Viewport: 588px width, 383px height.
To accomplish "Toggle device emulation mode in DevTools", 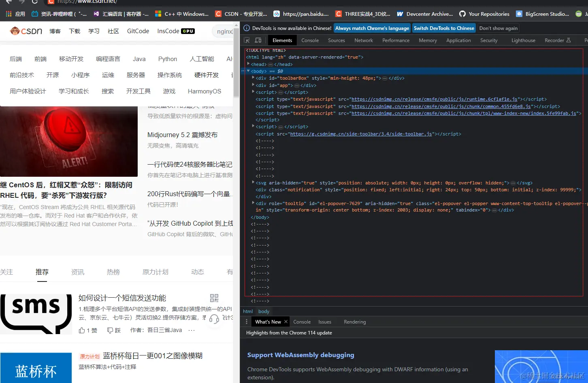I will [258, 40].
